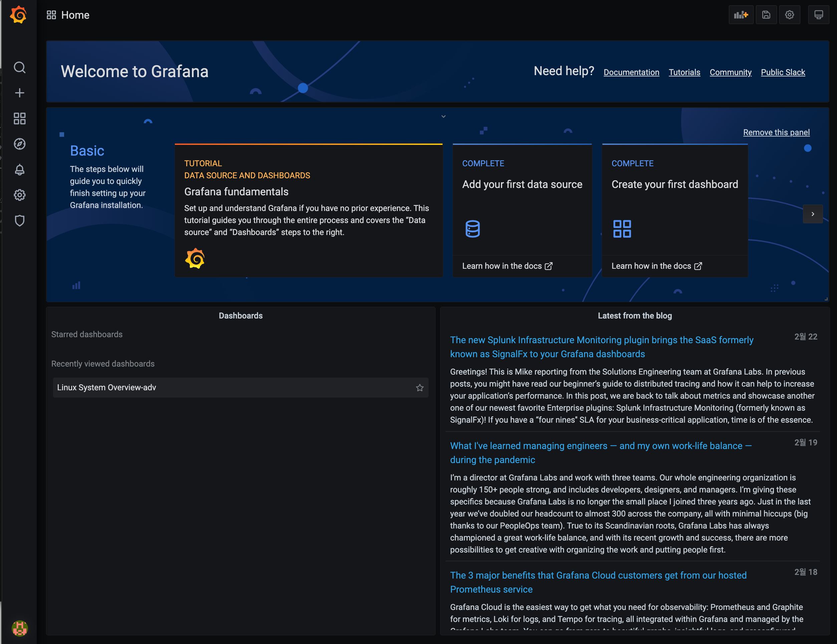This screenshot has height=644, width=837.
Task: Click the Welcome to Grafana heading
Action: (134, 71)
